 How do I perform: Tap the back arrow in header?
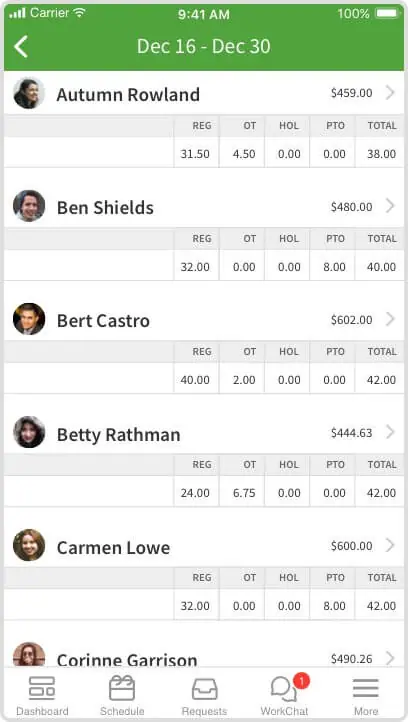(21, 47)
